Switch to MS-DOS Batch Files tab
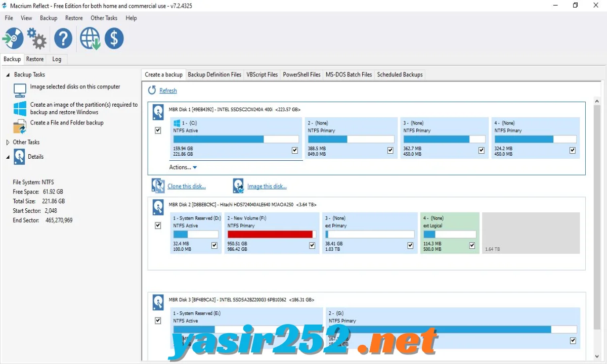This screenshot has width=607, height=364. point(349,74)
